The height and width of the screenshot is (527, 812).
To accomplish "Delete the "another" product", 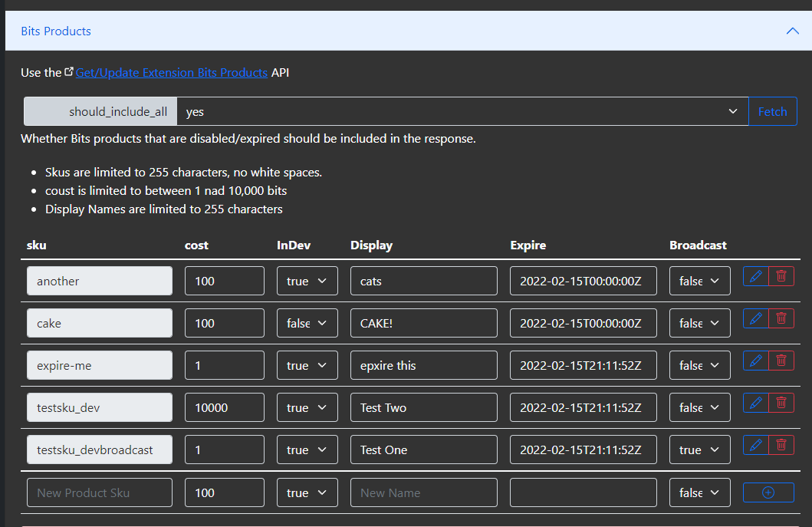I will [x=781, y=276].
